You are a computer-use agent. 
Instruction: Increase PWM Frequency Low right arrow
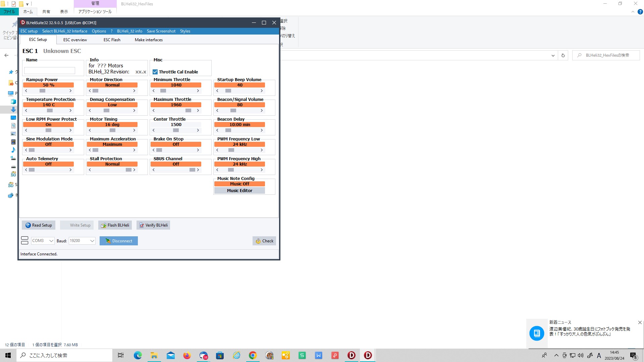(x=262, y=150)
